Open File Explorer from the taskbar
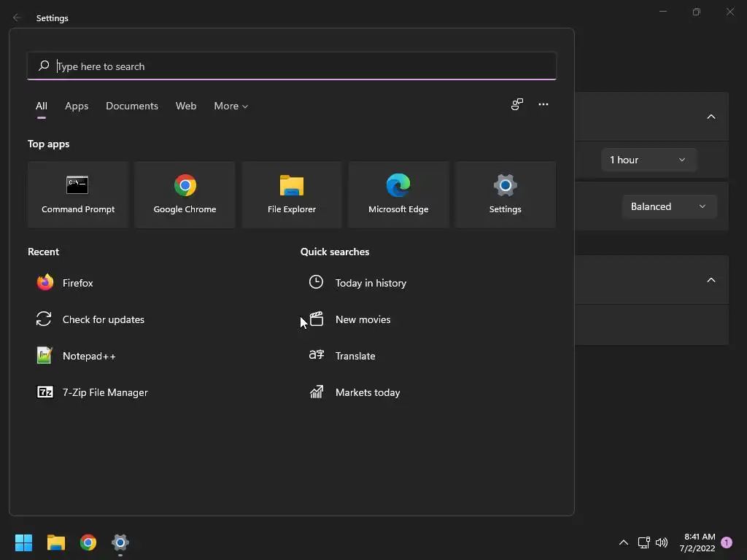 (x=55, y=542)
